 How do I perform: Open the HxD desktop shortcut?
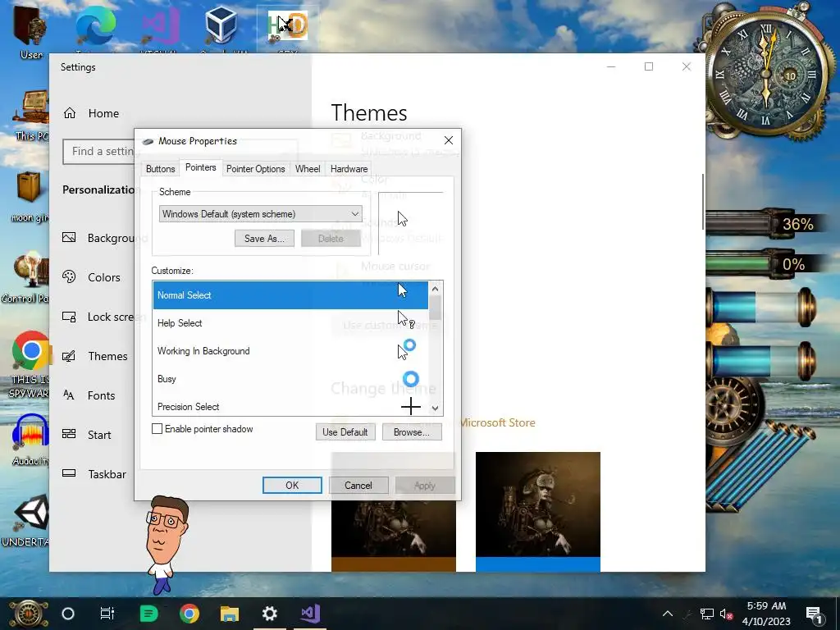pos(288,27)
